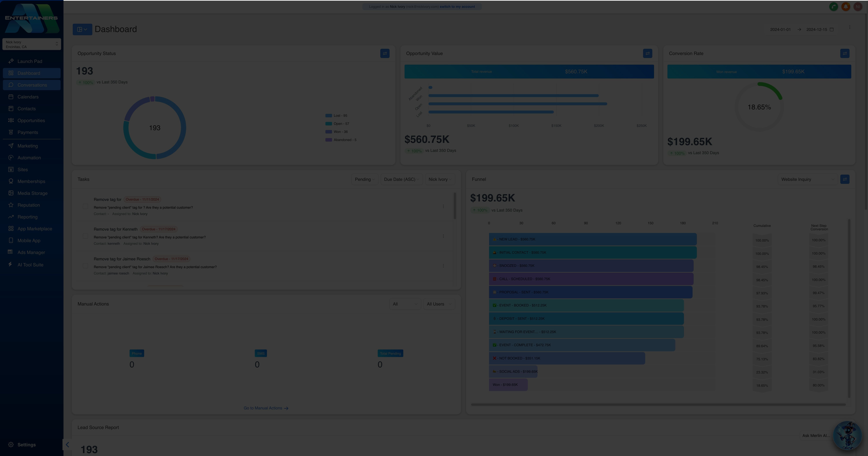The height and width of the screenshot is (456, 868).
Task: Toggle the Lost legend color swatch
Action: pos(329,116)
